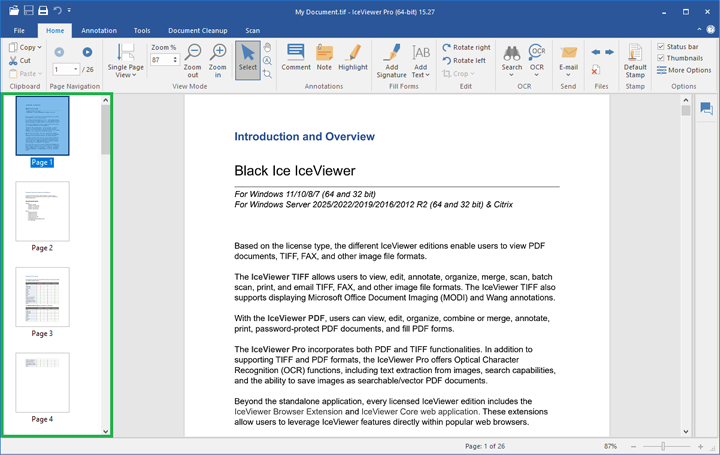Zoom out with the minus magnifier
The width and height of the screenshot is (720, 455).
point(193,61)
